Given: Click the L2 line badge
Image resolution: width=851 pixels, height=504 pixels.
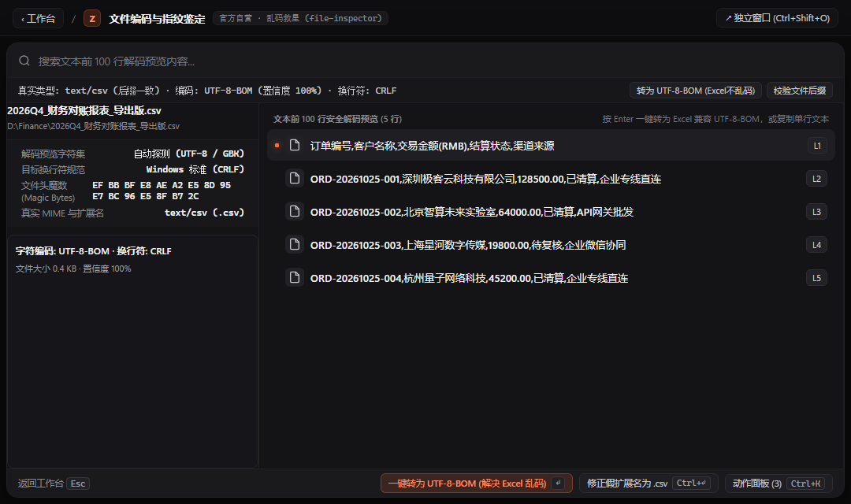Looking at the screenshot, I should pos(817,179).
